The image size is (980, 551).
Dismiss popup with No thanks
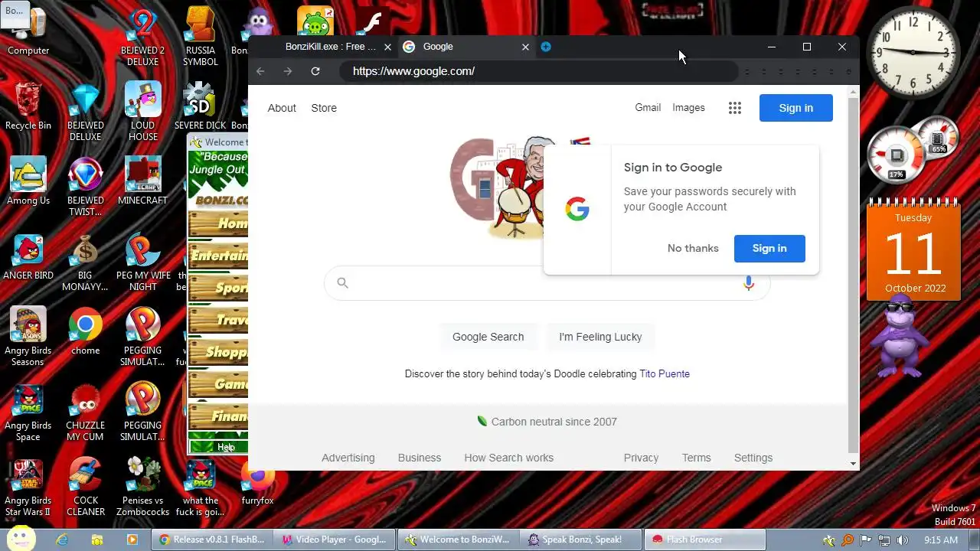click(x=693, y=248)
